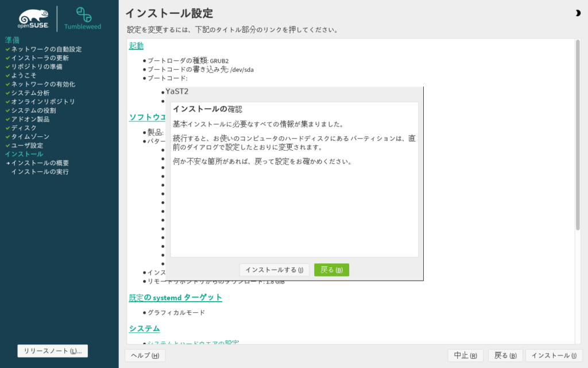Click the openSUSE chameleon logo
The width and height of the screenshot is (588, 368).
(33, 18)
